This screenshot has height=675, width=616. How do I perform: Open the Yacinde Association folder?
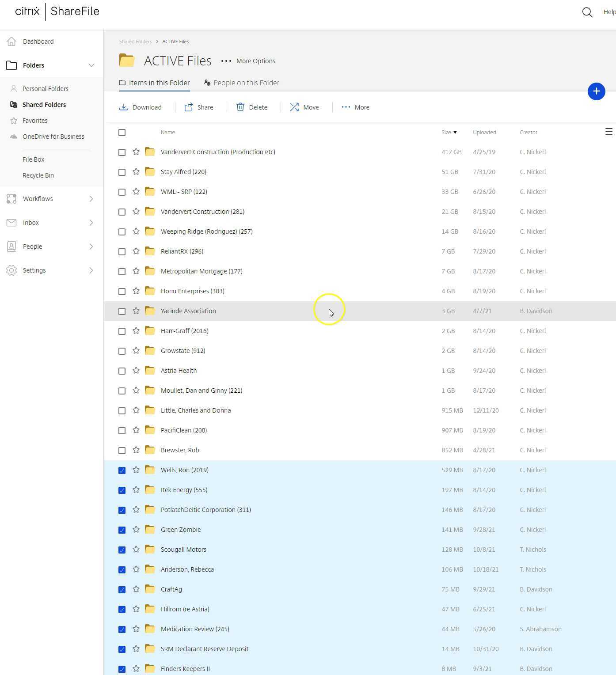click(188, 311)
